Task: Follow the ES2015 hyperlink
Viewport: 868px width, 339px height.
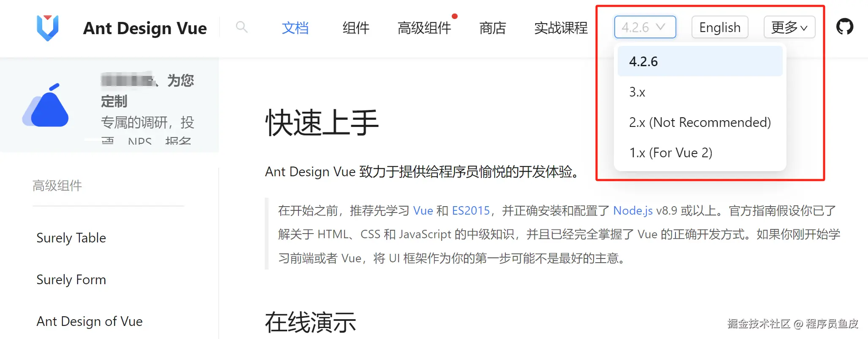Action: (x=471, y=210)
